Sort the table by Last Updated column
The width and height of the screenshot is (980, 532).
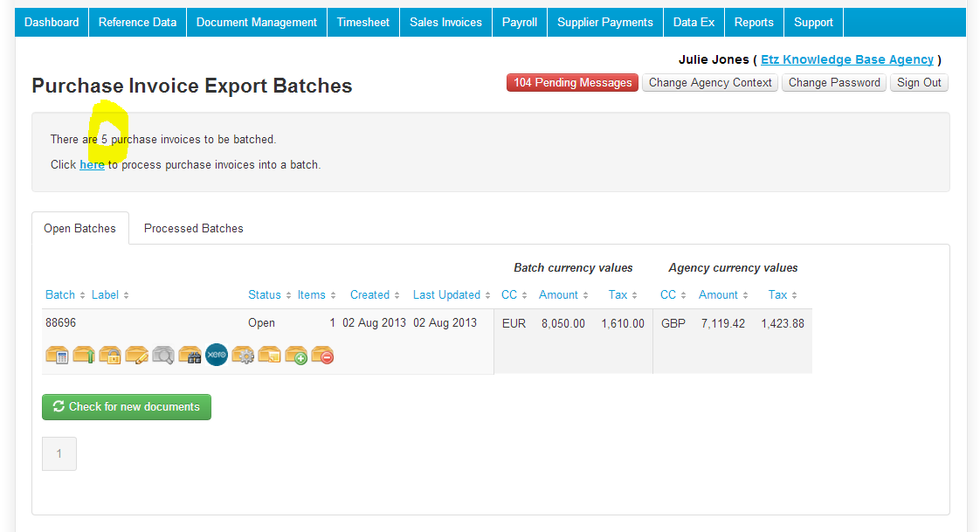(452, 295)
